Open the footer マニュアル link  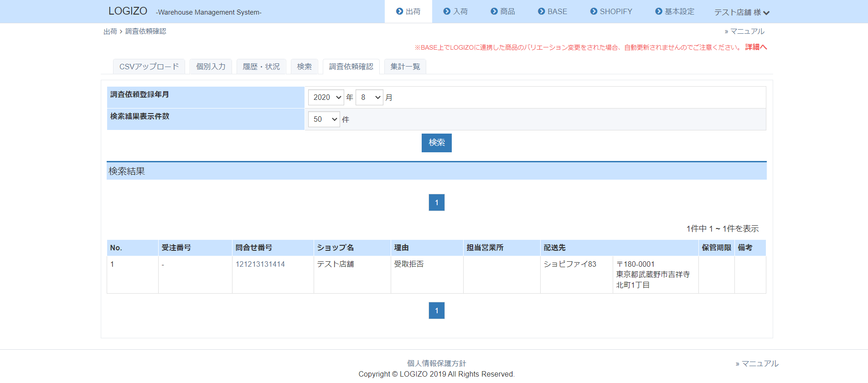[x=757, y=363]
